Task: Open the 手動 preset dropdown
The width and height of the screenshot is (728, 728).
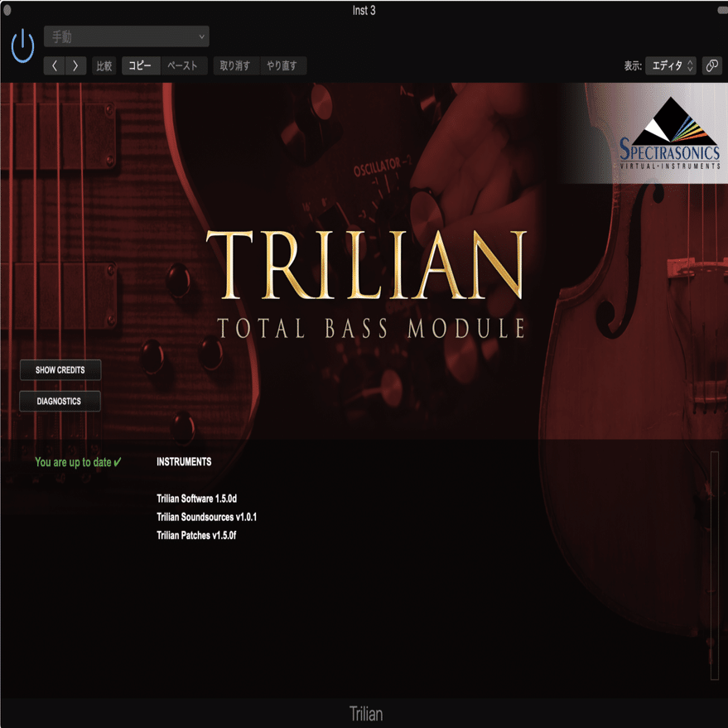Action: [126, 36]
